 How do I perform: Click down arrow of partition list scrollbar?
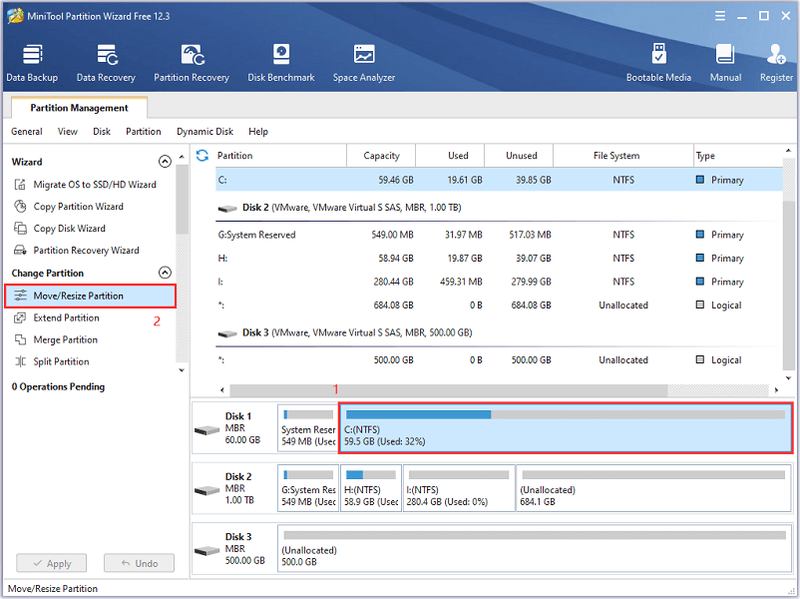788,378
